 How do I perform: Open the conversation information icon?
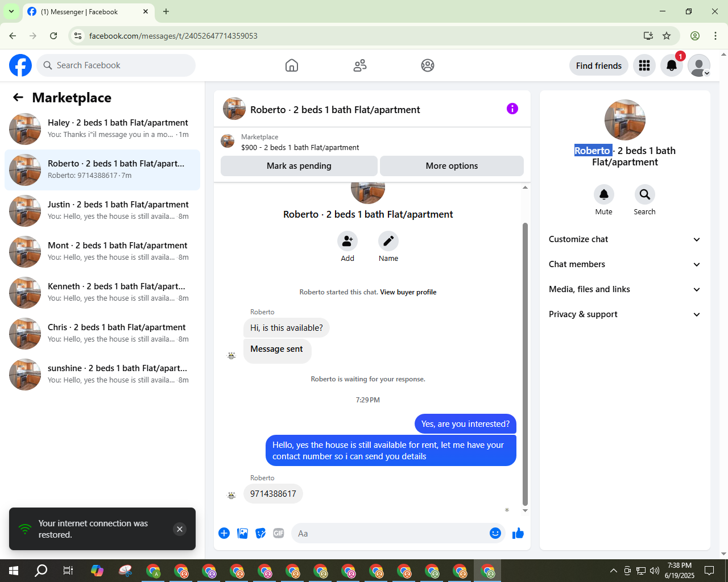tap(512, 109)
